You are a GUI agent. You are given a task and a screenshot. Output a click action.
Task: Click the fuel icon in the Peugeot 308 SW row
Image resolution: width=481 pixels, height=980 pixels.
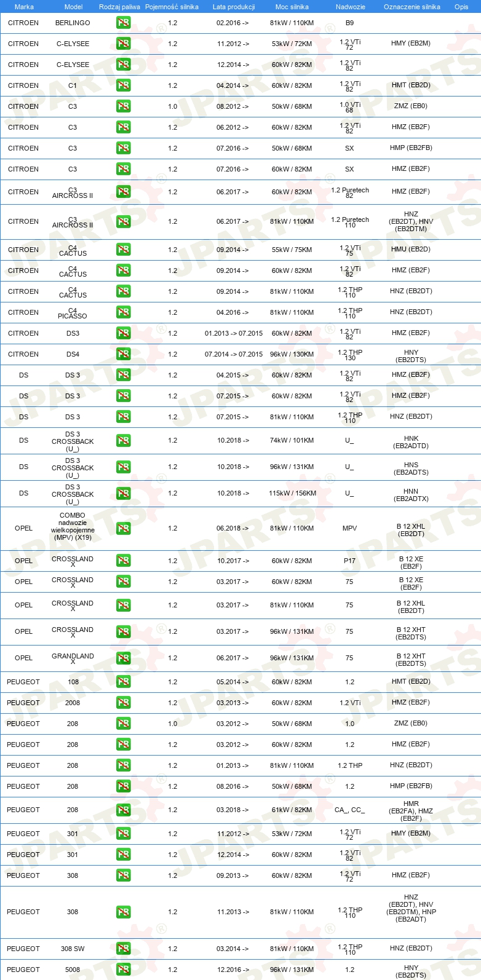[123, 949]
